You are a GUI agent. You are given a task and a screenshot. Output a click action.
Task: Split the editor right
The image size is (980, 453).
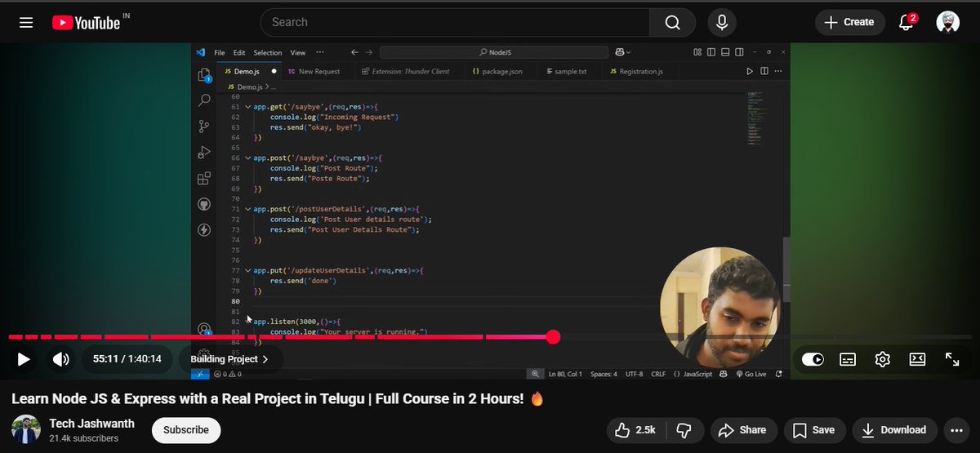pyautogui.click(x=764, y=71)
